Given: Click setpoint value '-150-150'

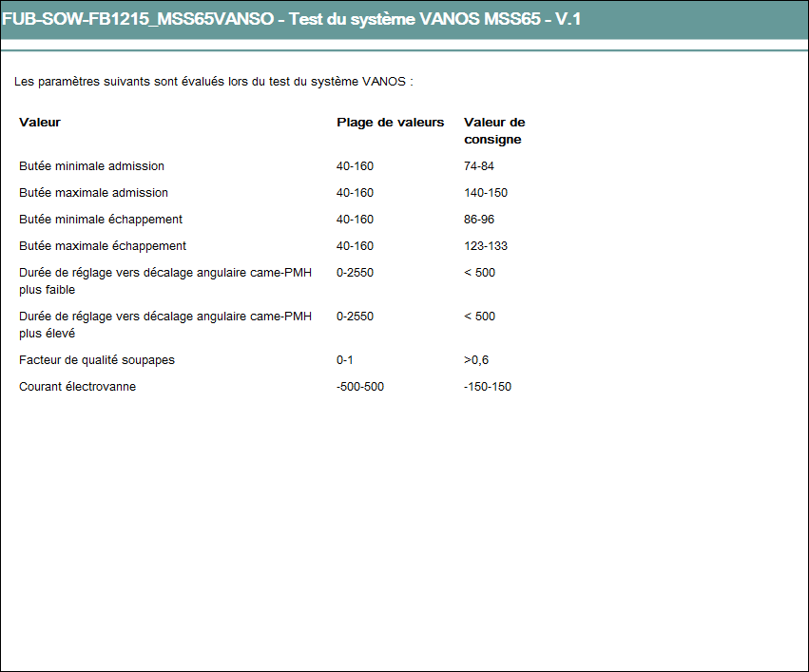Looking at the screenshot, I should tap(488, 387).
